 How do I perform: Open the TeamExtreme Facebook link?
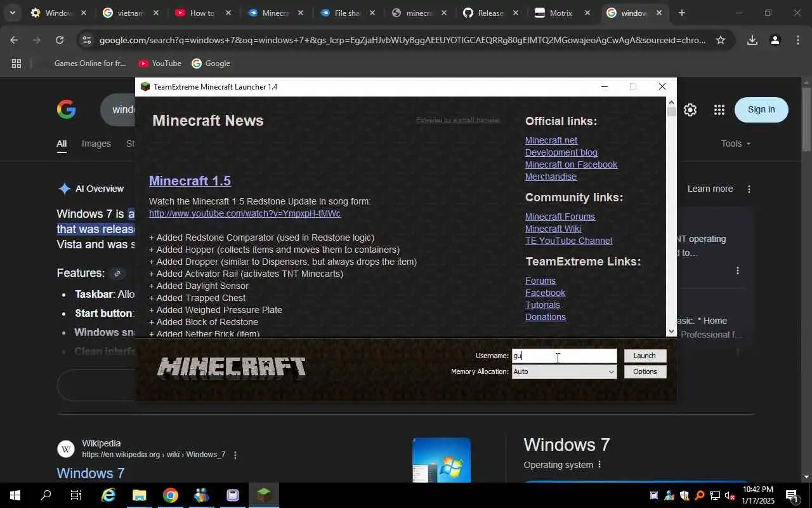pos(545,293)
